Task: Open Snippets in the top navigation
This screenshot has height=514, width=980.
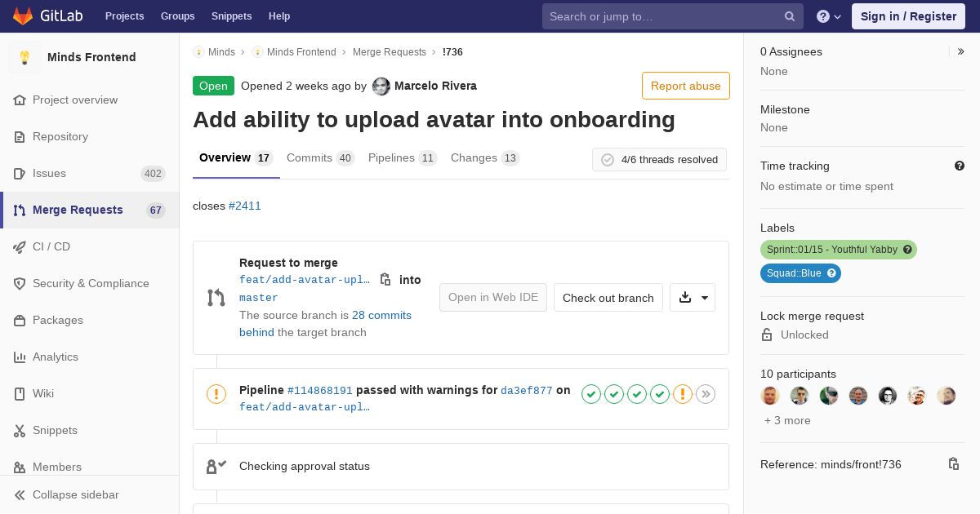Action: [231, 16]
